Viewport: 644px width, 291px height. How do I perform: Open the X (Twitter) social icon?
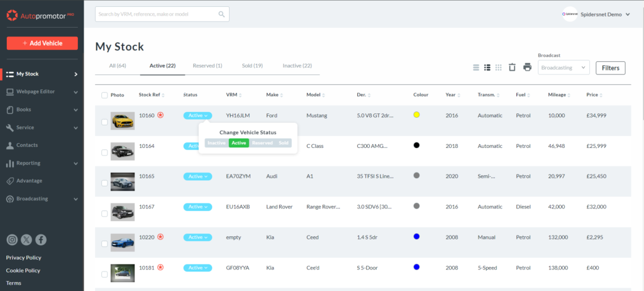pos(26,239)
